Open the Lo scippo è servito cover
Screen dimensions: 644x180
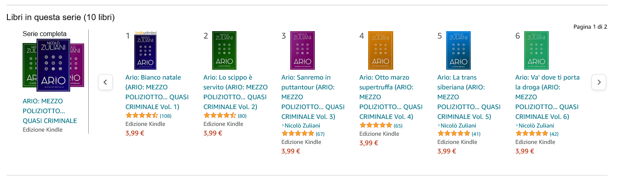point(224,50)
